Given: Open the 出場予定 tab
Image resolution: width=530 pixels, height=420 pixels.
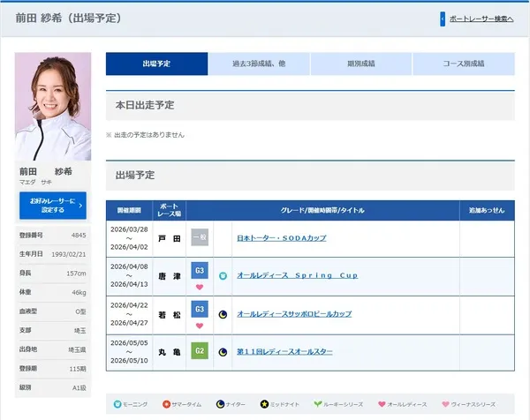Looking at the screenshot, I should [x=156, y=64].
